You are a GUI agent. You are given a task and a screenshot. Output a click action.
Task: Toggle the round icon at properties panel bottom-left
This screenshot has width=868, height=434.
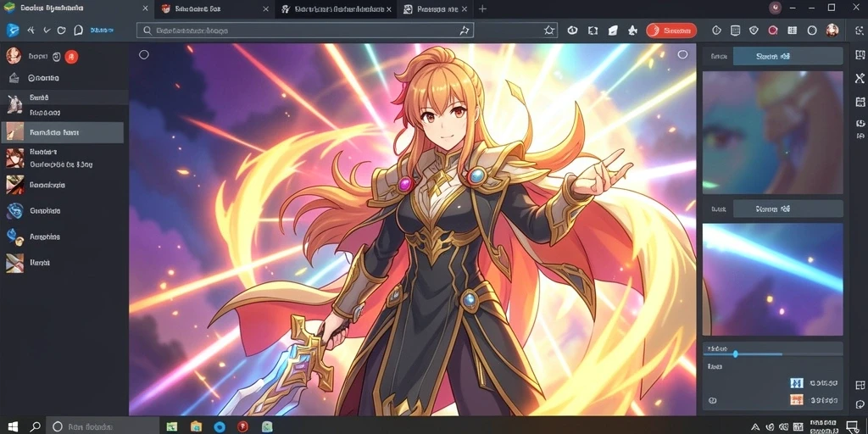tap(712, 400)
